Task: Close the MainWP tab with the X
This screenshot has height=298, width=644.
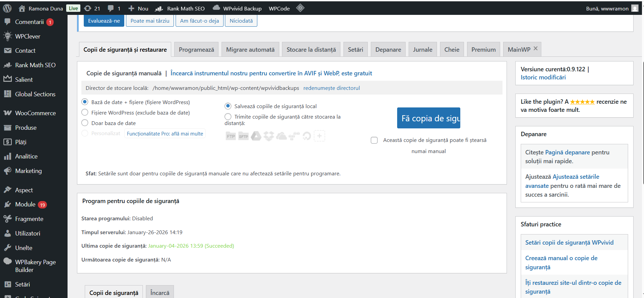Action: pos(536,49)
